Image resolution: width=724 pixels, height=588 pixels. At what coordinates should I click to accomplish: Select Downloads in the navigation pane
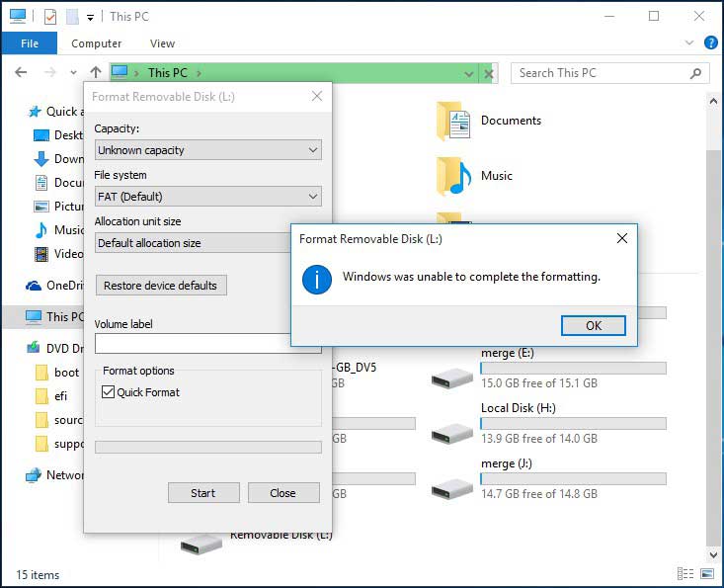58,159
